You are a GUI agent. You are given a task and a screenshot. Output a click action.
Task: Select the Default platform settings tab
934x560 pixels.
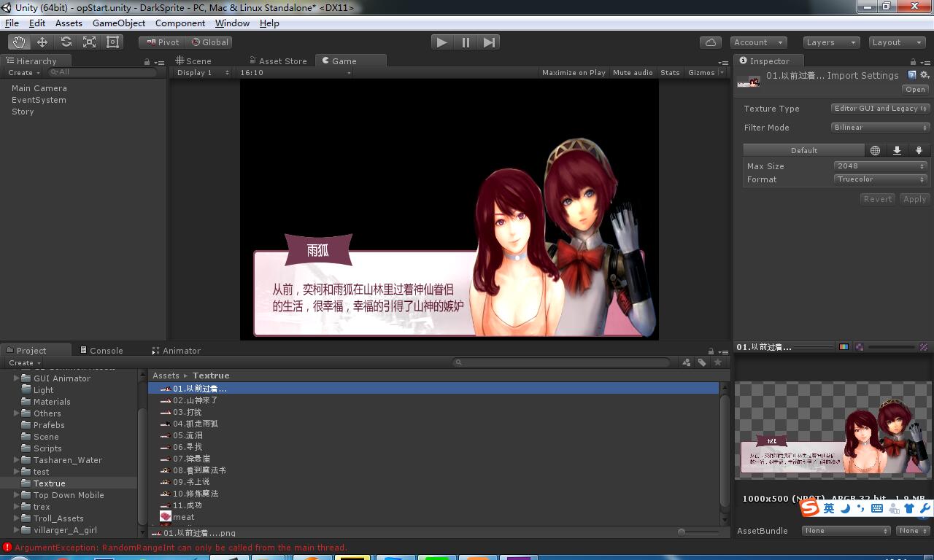point(803,150)
